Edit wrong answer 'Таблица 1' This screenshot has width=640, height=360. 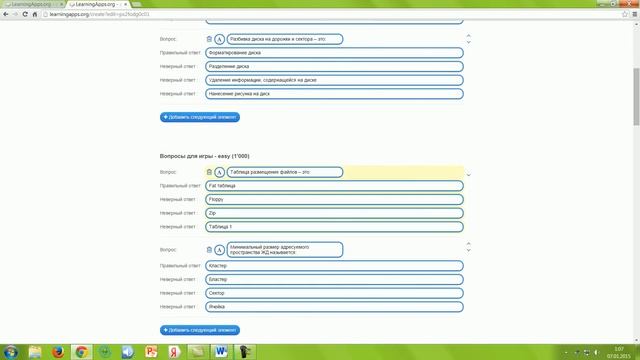334,227
